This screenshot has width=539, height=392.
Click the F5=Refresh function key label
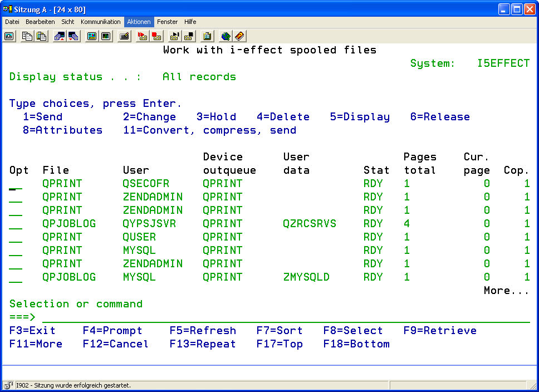(203, 331)
